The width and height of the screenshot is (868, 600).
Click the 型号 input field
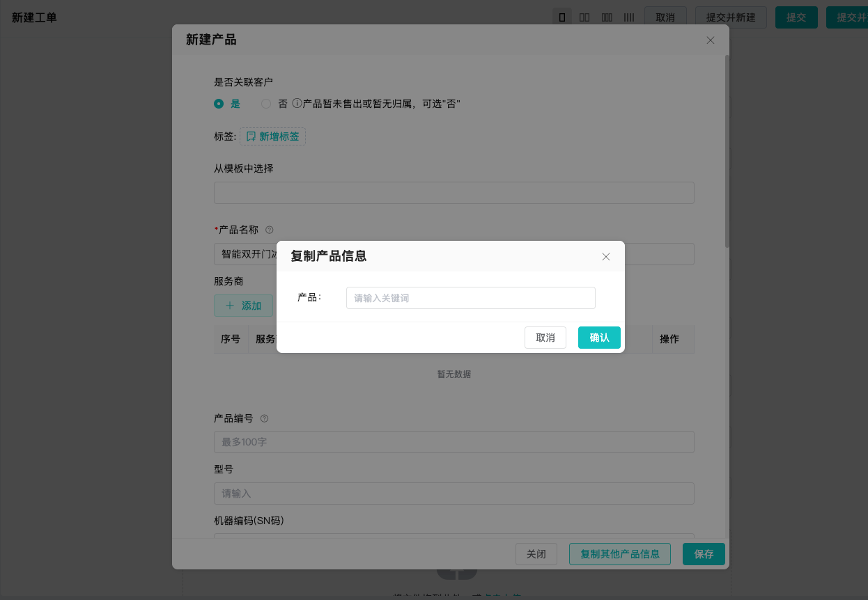point(454,494)
